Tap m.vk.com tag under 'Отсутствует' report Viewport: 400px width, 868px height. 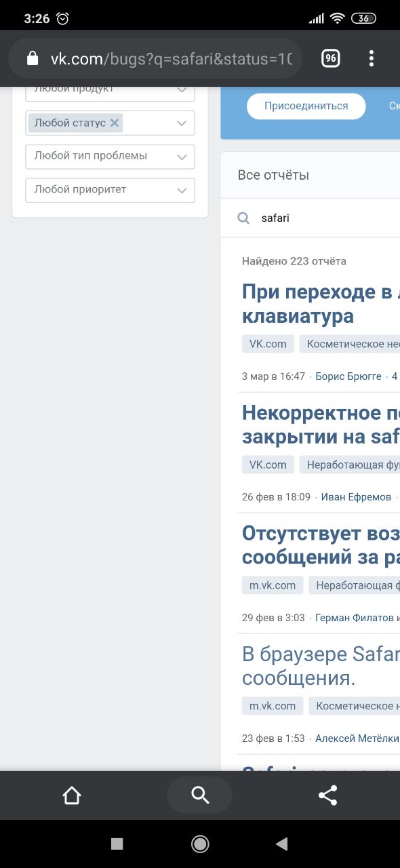pyautogui.click(x=273, y=585)
